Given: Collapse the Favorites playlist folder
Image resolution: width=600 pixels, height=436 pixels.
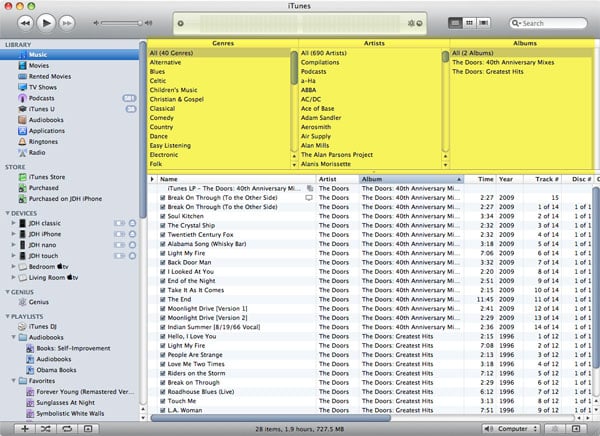Looking at the screenshot, I should [13, 381].
